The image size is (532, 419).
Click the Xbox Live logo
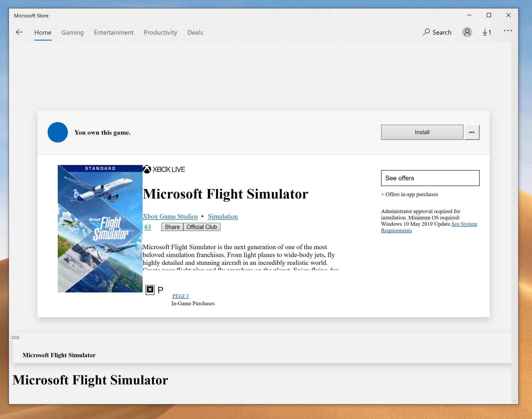coord(164,169)
